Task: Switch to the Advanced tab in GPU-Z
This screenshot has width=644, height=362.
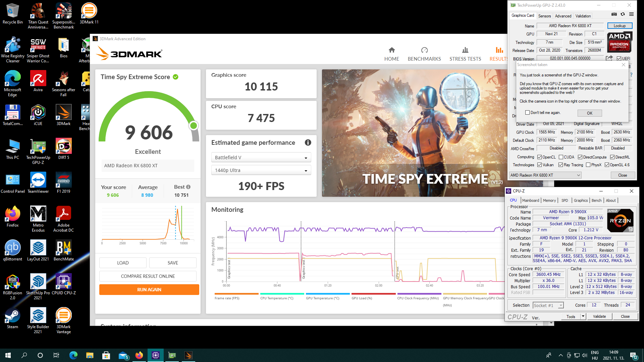Action: click(x=563, y=16)
